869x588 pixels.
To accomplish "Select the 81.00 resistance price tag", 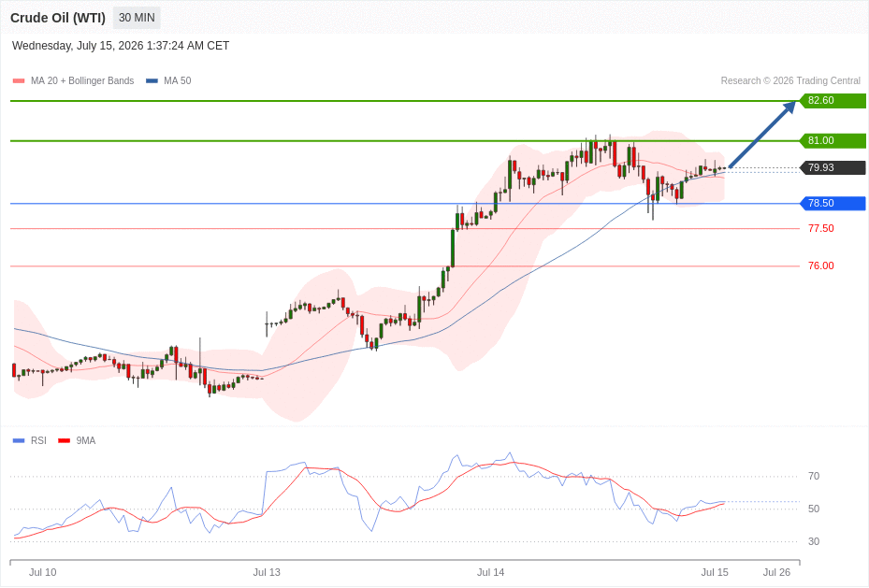I will click(x=833, y=140).
